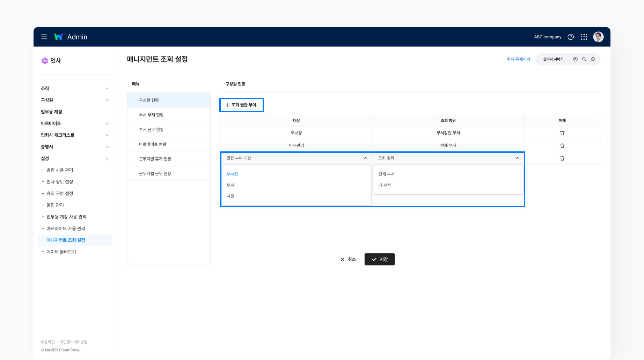644x360 pixels.
Task: Click the user profile avatar
Action: [x=598, y=37]
